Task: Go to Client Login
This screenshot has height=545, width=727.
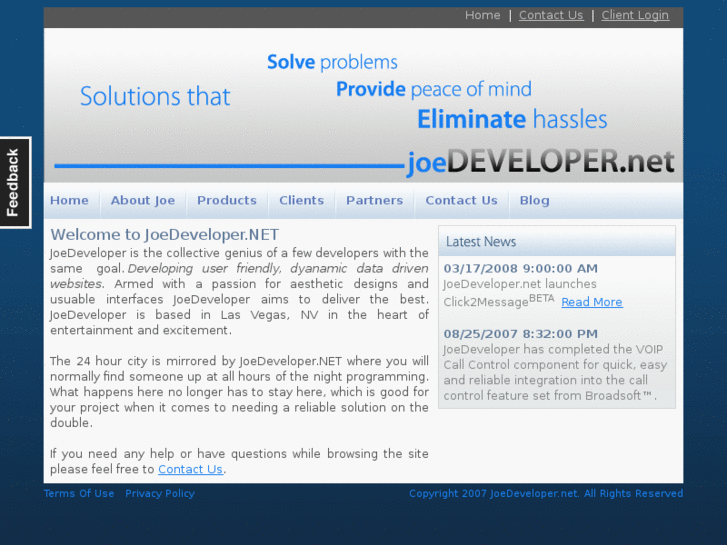Action: tap(635, 15)
